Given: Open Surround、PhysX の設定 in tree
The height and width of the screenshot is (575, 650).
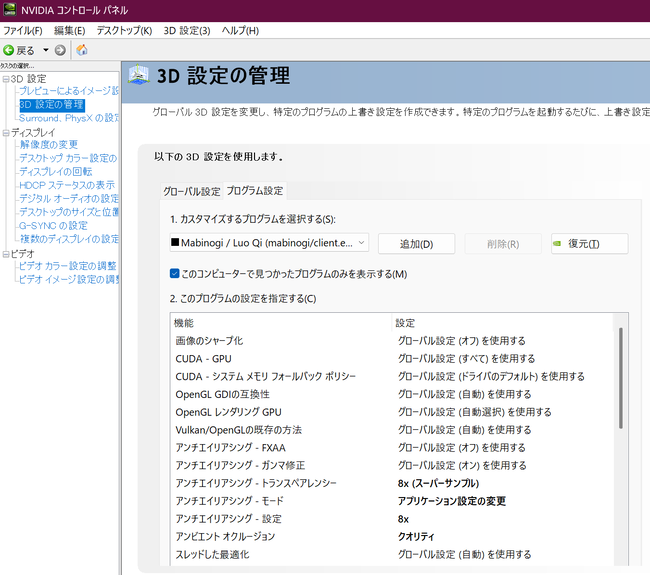Looking at the screenshot, I should coord(69,118).
